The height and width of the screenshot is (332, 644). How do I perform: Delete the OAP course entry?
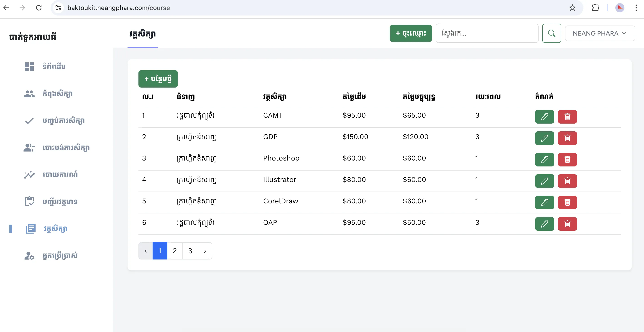tap(567, 224)
